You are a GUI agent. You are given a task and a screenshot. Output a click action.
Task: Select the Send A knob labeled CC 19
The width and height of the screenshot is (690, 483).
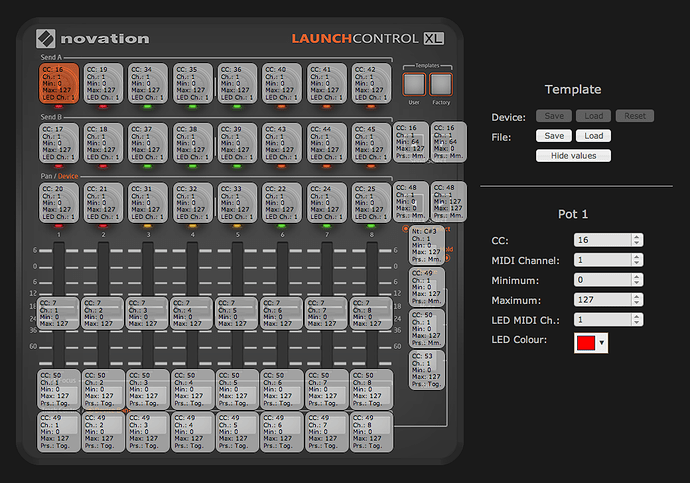pyautogui.click(x=103, y=83)
